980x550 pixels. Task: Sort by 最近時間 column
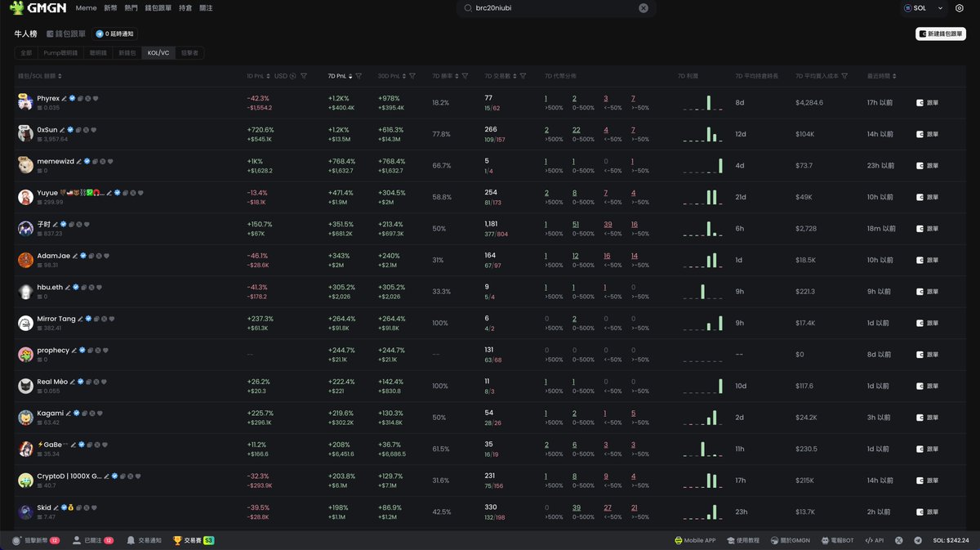pyautogui.click(x=896, y=76)
